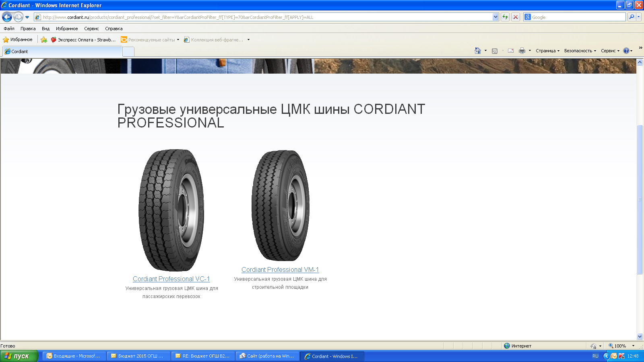Viewport: 644px width, 362px height.
Task: Click the Интернет security zone in status bar
Action: (517, 346)
